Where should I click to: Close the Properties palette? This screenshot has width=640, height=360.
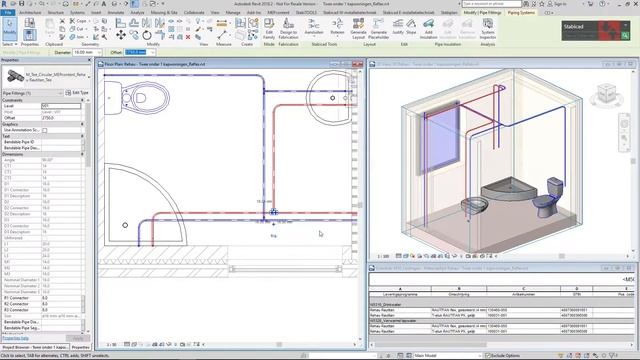click(x=89, y=60)
